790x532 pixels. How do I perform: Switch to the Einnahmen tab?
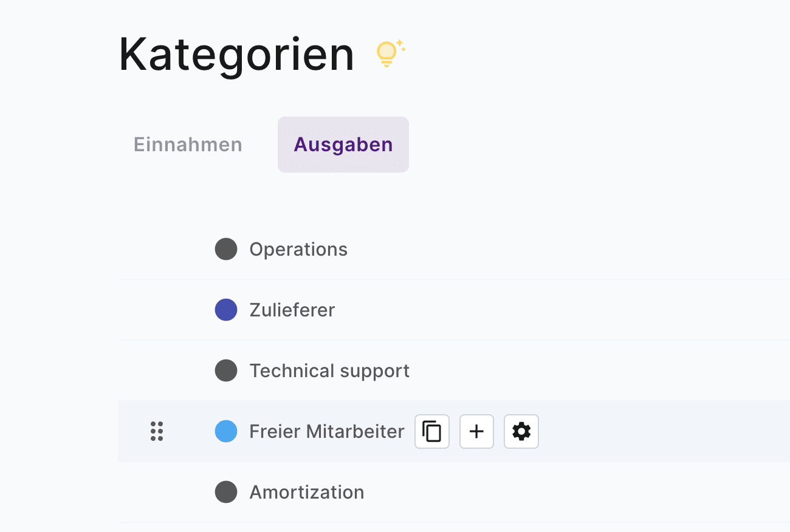(x=188, y=145)
